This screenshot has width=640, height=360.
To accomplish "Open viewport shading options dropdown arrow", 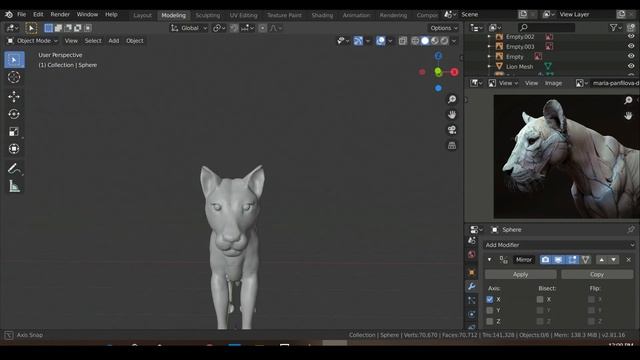I will tap(454, 41).
